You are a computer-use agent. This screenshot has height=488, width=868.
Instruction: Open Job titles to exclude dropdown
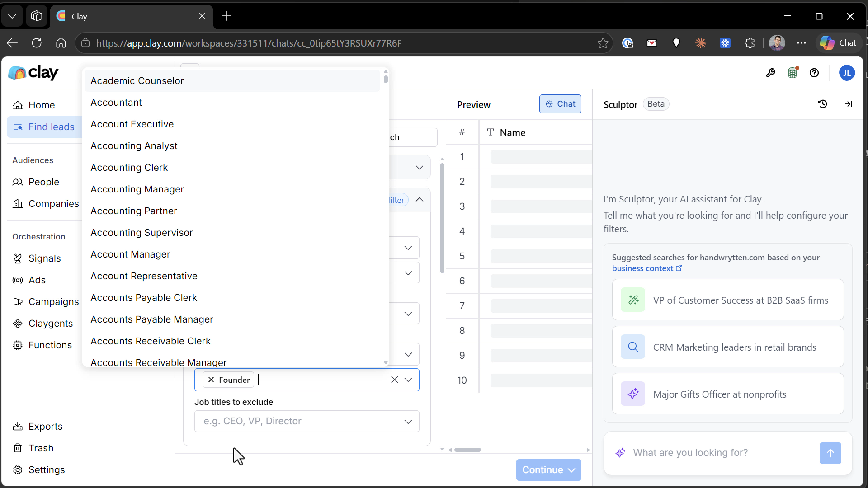pos(307,421)
